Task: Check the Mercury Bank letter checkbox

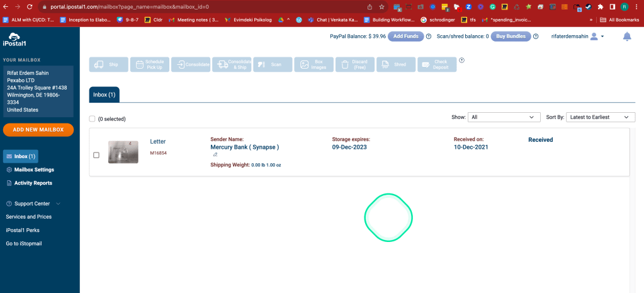Action: tap(96, 155)
